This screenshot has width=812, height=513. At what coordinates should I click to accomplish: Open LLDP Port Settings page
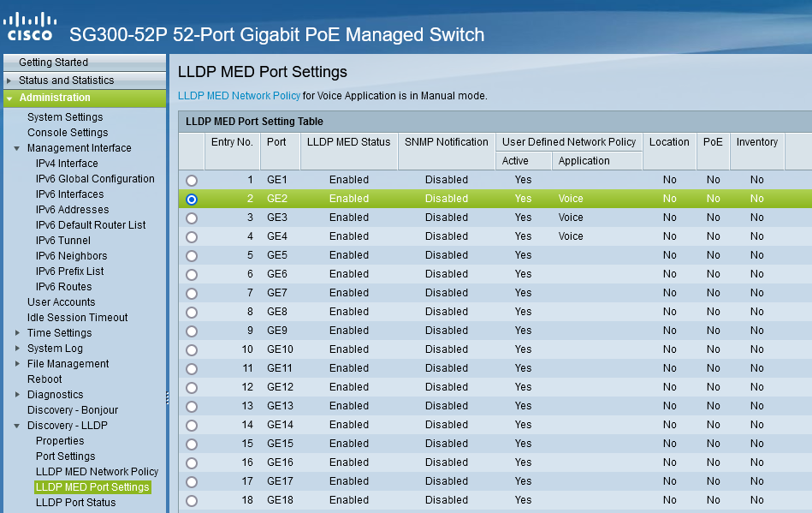65,456
